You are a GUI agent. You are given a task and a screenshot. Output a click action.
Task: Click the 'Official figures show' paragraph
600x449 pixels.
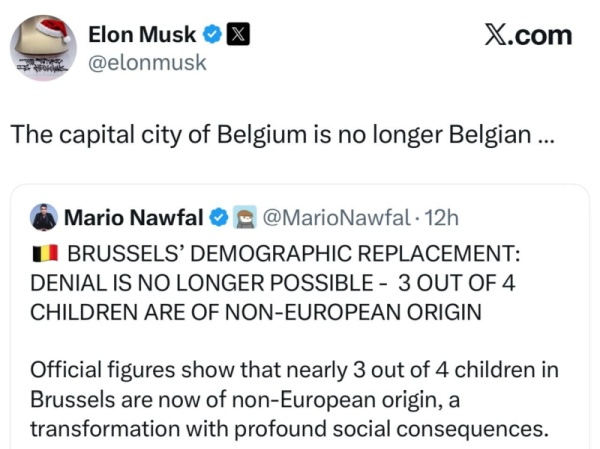[293, 369]
